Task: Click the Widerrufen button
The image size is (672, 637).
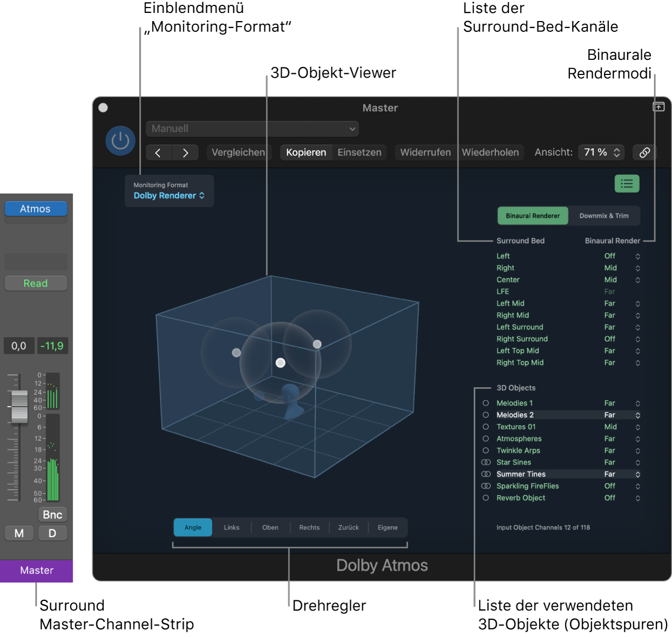Action: click(x=425, y=153)
